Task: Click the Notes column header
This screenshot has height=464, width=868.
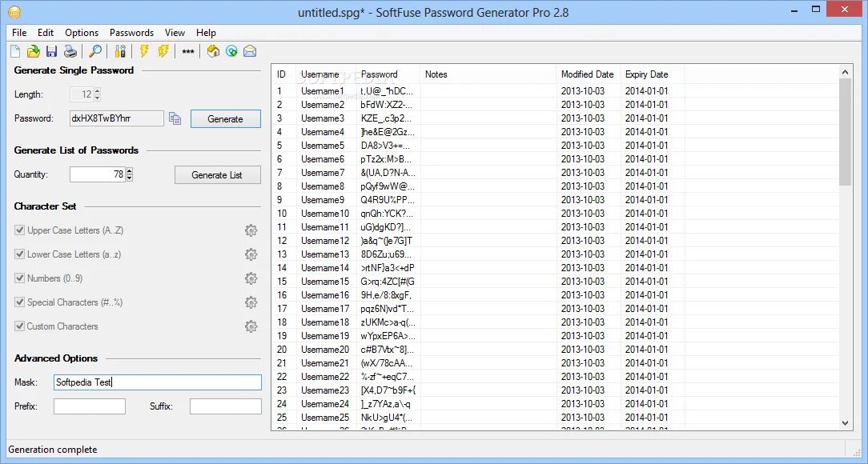Action: click(488, 74)
